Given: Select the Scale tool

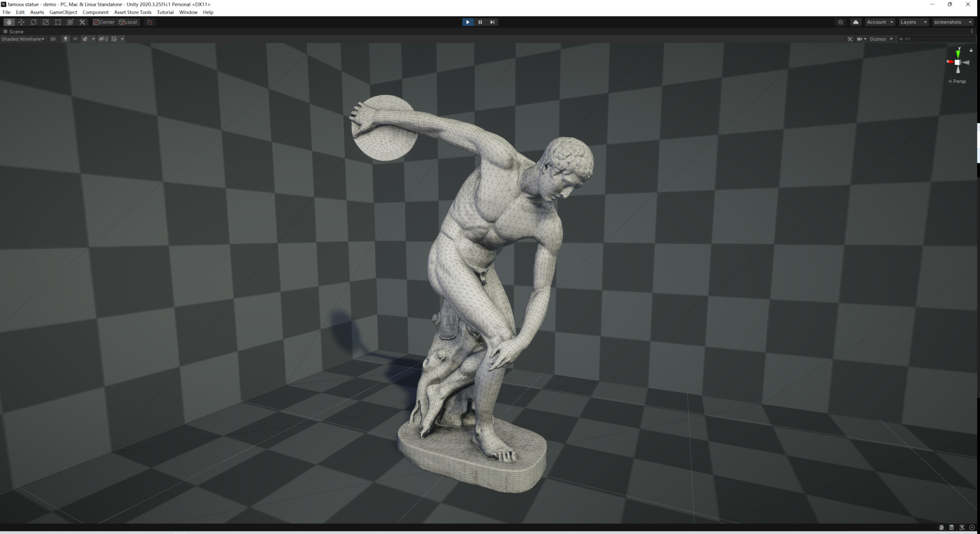Looking at the screenshot, I should [46, 22].
